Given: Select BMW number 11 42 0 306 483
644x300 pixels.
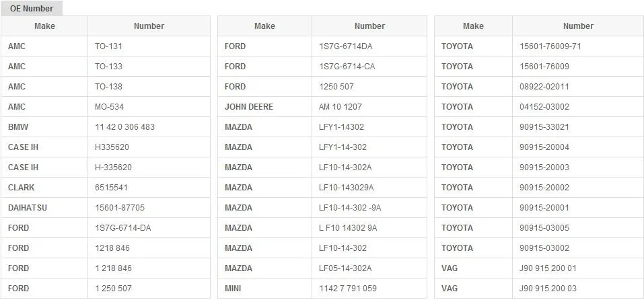Looking at the screenshot, I should 149,127.
